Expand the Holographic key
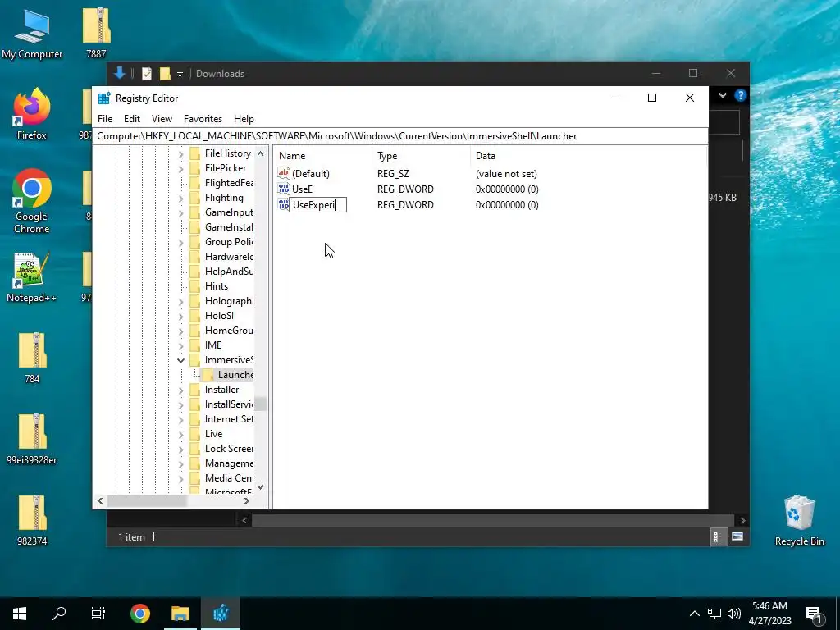840x630 pixels. click(x=180, y=302)
